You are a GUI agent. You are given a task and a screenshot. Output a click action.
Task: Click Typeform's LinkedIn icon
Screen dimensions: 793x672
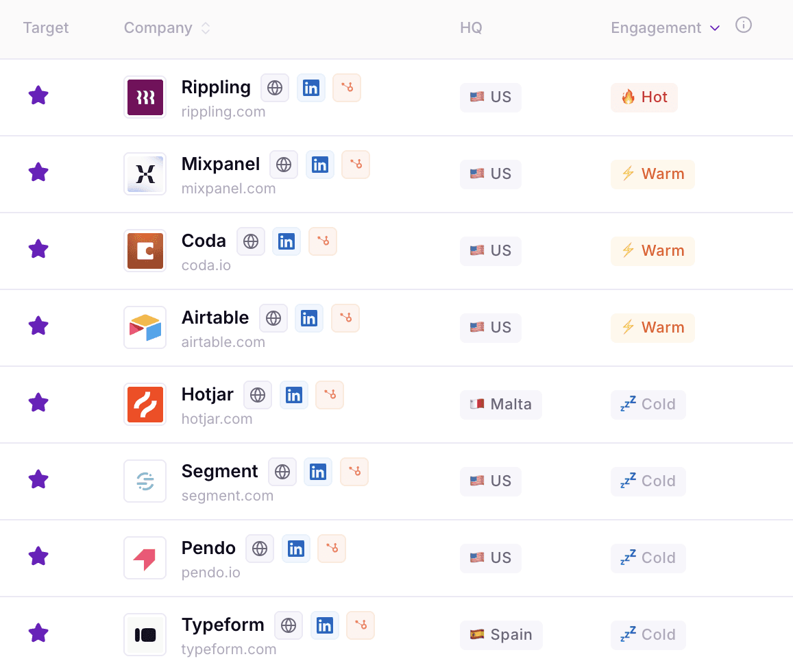coord(325,625)
